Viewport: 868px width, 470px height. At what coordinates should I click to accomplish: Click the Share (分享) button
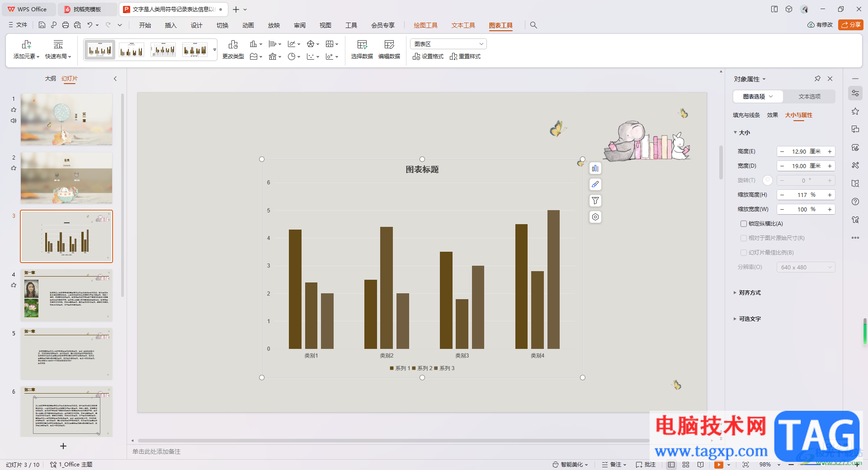(851, 25)
